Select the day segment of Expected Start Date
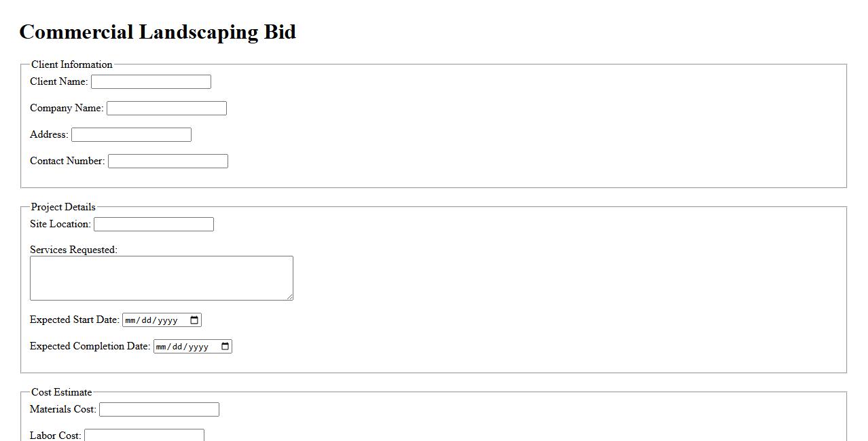The height and width of the screenshot is (441, 868). click(x=148, y=320)
